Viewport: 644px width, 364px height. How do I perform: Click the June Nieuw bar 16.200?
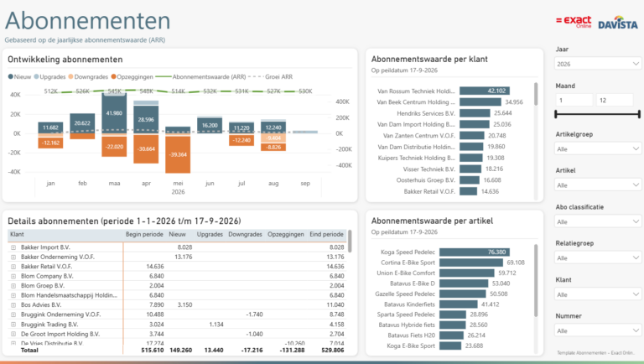pos(210,125)
